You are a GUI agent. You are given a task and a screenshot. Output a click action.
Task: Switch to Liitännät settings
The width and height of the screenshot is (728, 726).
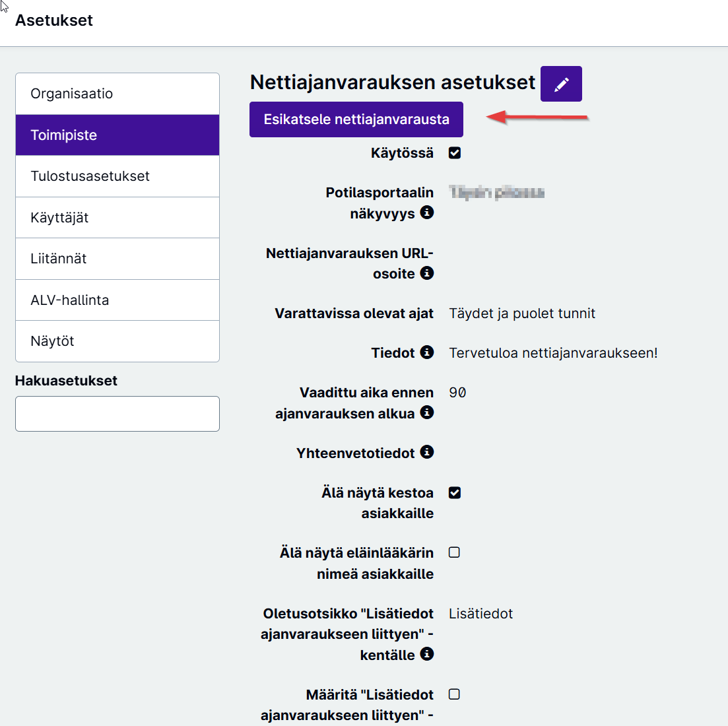pos(117,259)
